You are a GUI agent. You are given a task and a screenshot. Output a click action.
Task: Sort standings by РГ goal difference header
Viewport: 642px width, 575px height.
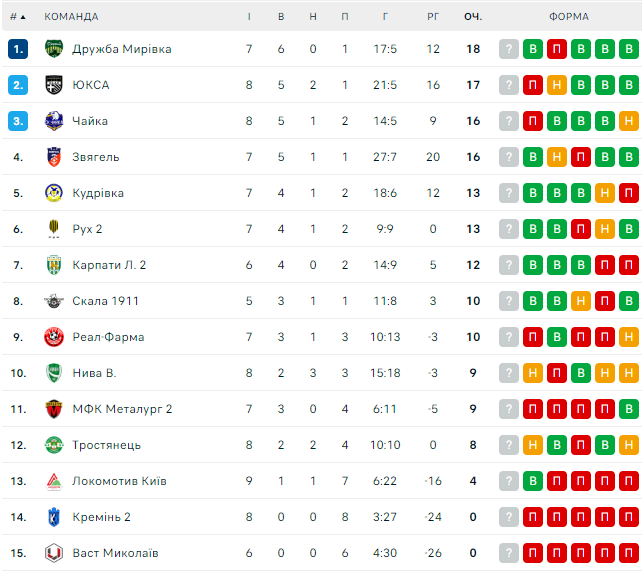coord(433,16)
